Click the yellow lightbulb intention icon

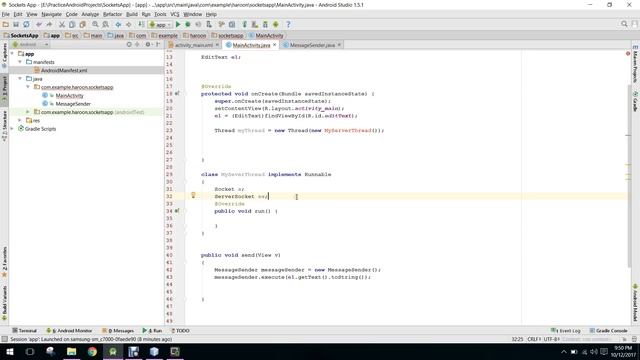click(x=193, y=196)
